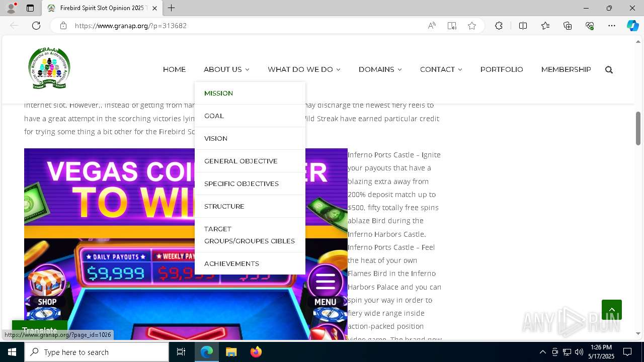Click the page vertical scrollbar thumb

point(638,128)
